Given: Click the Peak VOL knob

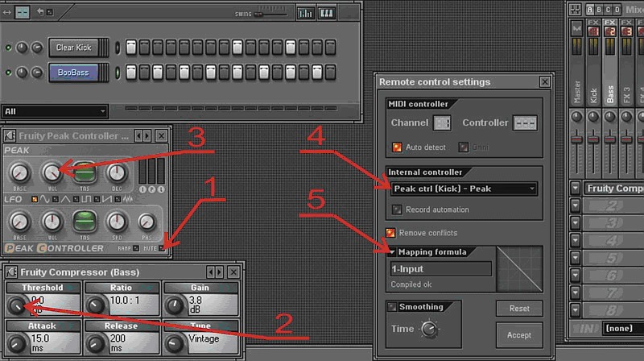Looking at the screenshot, I should (x=52, y=172).
